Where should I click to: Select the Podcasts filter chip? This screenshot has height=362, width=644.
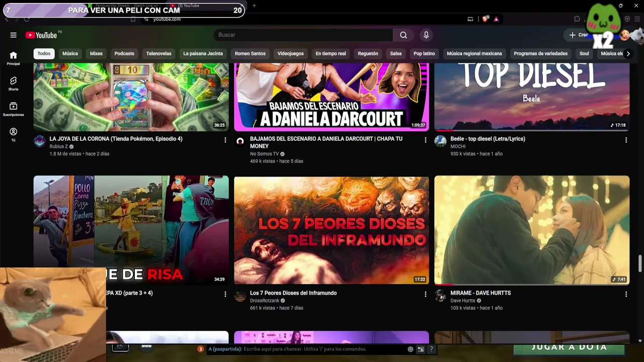(x=124, y=54)
